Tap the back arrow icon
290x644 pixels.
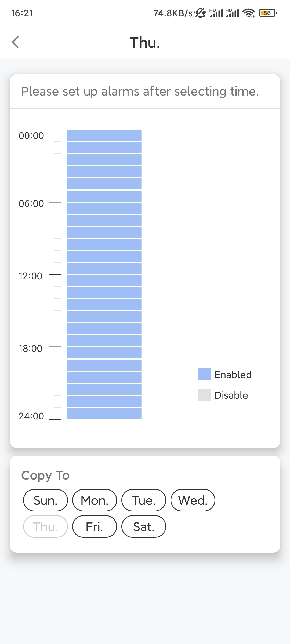click(x=16, y=42)
